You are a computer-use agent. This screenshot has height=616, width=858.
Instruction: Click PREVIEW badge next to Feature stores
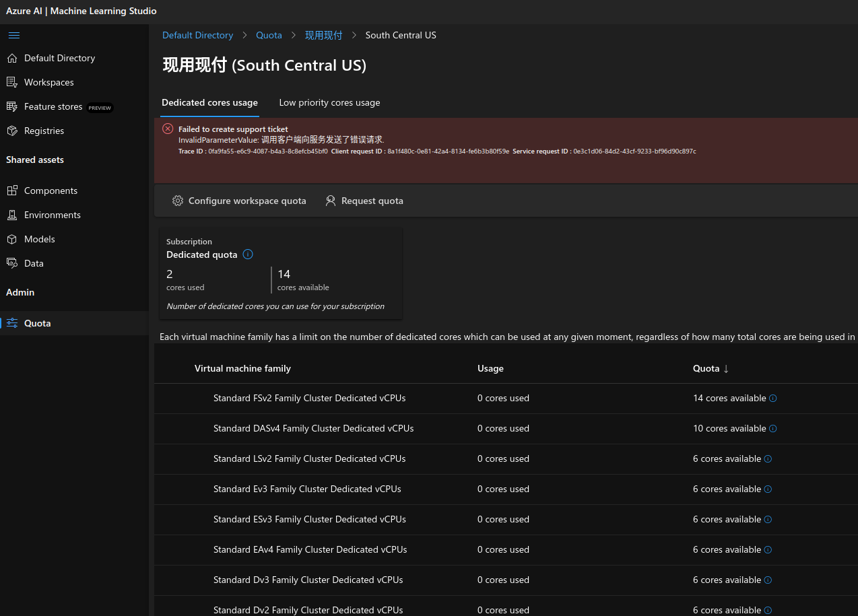[100, 108]
